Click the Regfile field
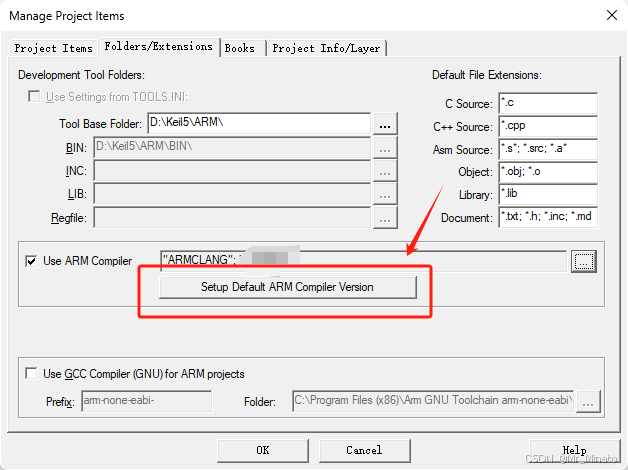 (x=232, y=218)
